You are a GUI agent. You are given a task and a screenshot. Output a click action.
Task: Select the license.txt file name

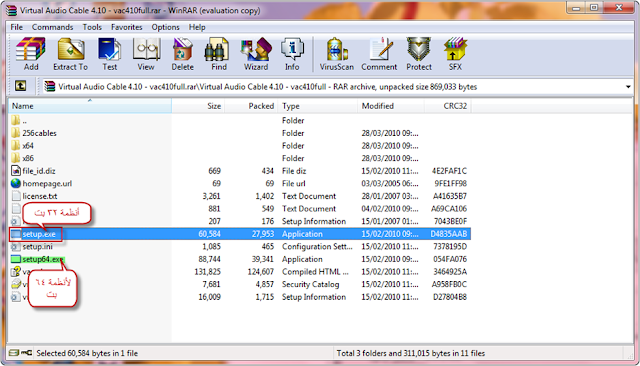[x=40, y=196]
